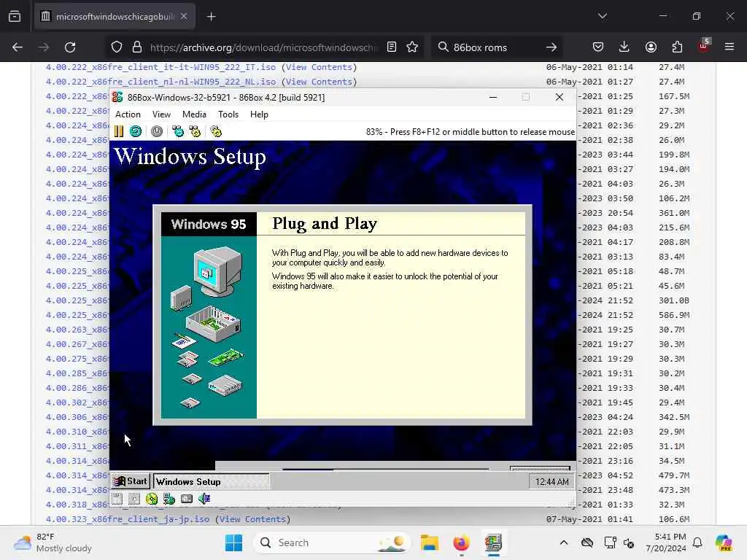Open the Windows 11 Start menu
This screenshot has width=747, height=560.
click(233, 542)
